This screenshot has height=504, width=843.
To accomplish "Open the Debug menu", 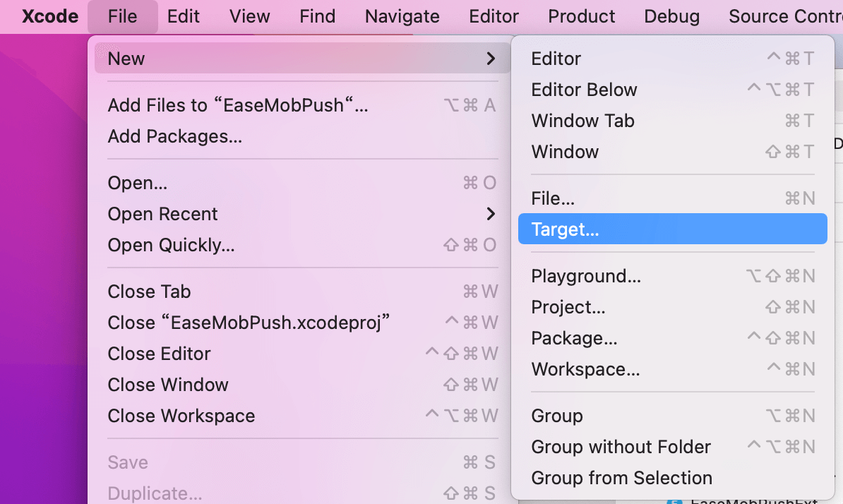I will tap(671, 16).
